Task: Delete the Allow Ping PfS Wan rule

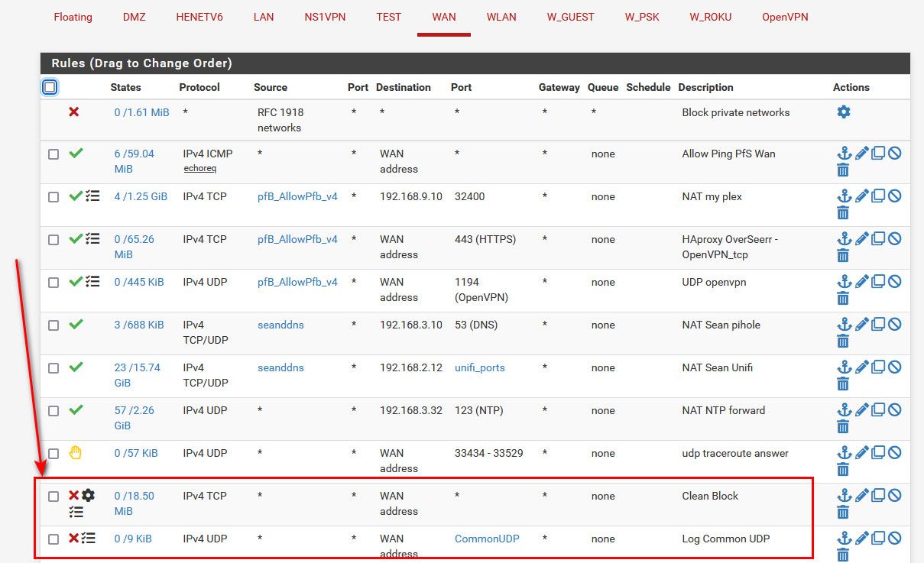Action: tap(843, 170)
